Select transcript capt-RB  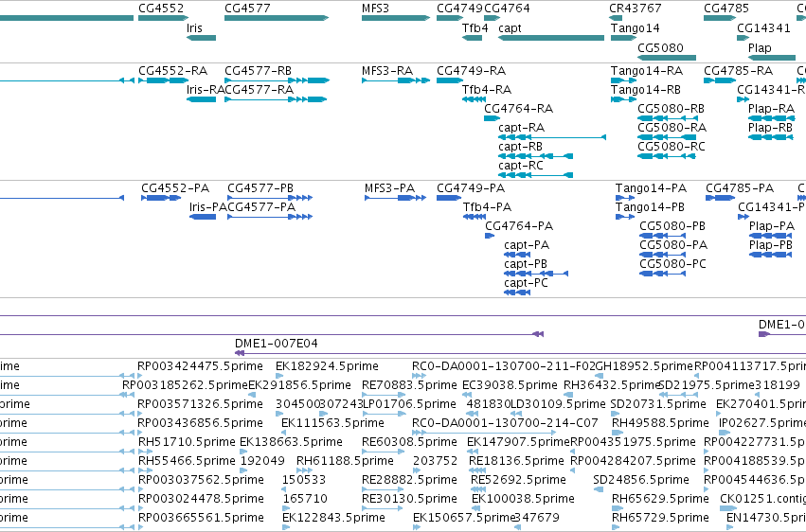pyautogui.click(x=536, y=156)
